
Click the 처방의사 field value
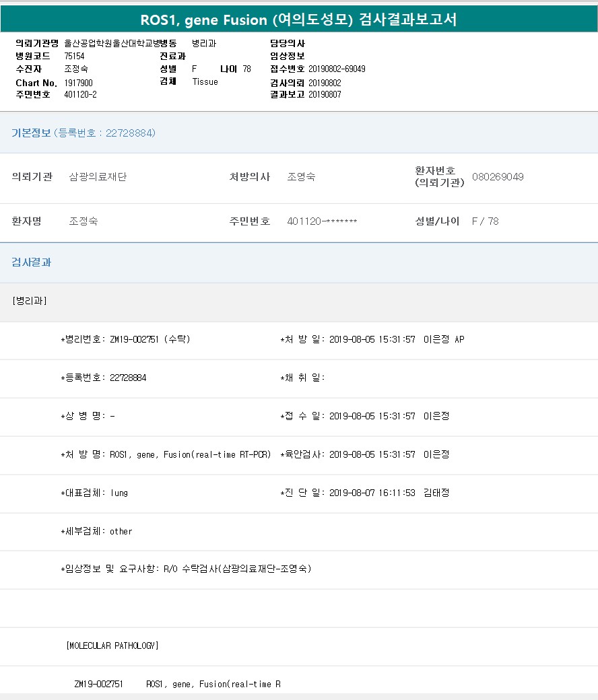click(x=301, y=177)
